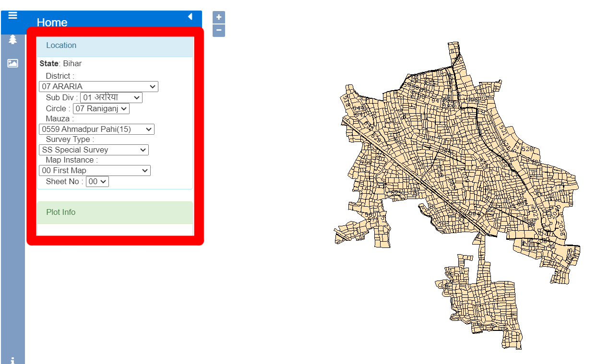Open the Sub Div dropdown

[111, 98]
